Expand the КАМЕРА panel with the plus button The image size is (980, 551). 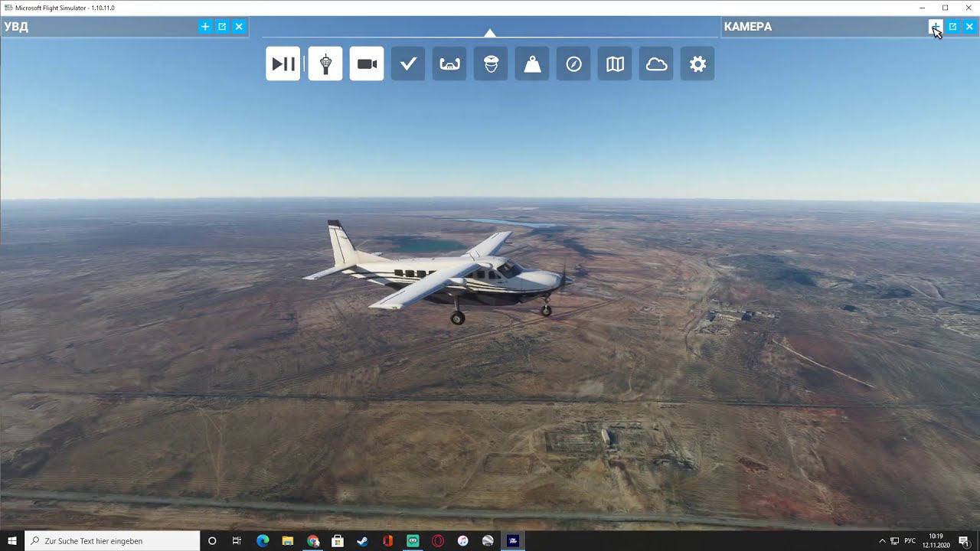click(x=936, y=27)
